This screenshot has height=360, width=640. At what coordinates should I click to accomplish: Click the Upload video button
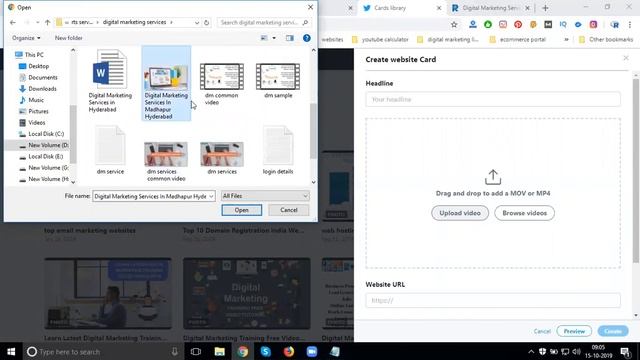[x=460, y=213]
